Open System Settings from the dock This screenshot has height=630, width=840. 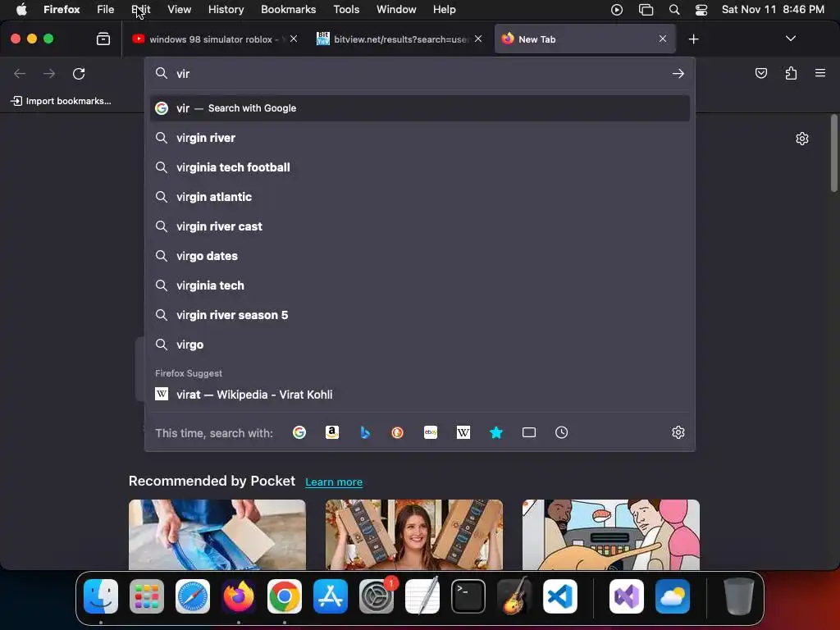coord(376,596)
